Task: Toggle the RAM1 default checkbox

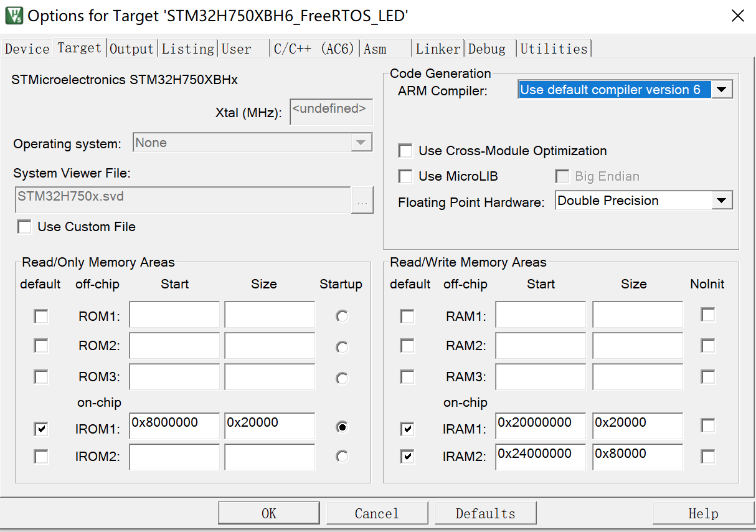Action: tap(407, 316)
